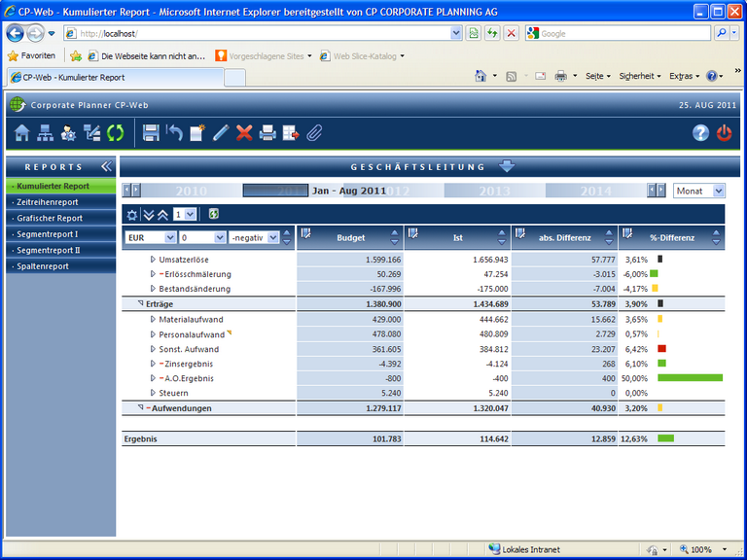Expand the Materialaufwand row
747x560 pixels.
click(x=153, y=320)
